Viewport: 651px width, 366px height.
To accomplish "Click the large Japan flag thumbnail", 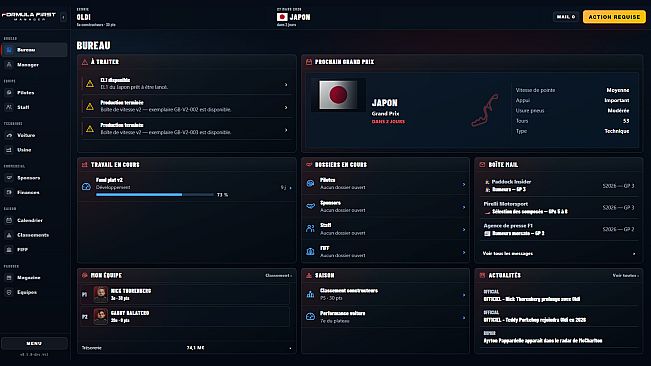I will point(338,95).
